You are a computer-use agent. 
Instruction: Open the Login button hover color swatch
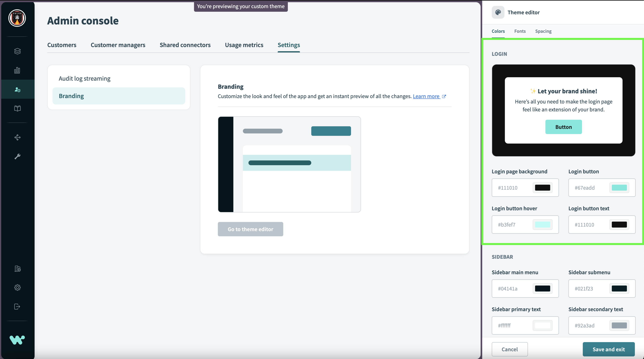[542, 225]
